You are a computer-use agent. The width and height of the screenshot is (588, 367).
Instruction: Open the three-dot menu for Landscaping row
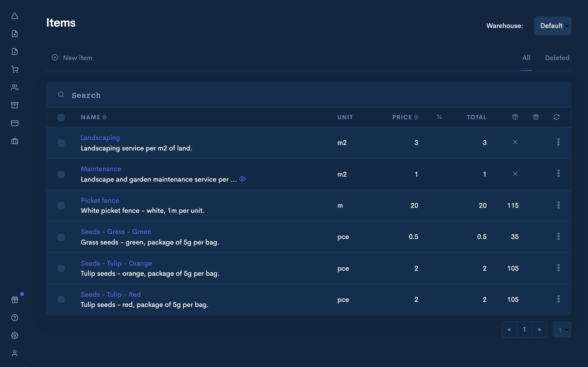(558, 142)
